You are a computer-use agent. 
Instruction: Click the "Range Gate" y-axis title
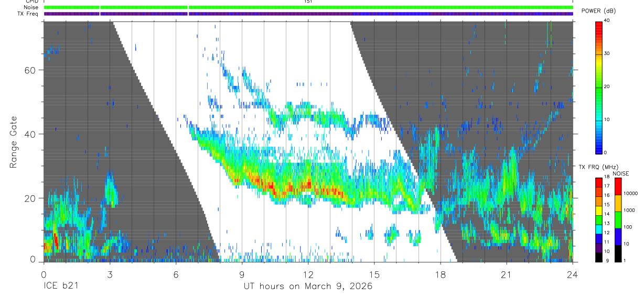(x=13, y=142)
